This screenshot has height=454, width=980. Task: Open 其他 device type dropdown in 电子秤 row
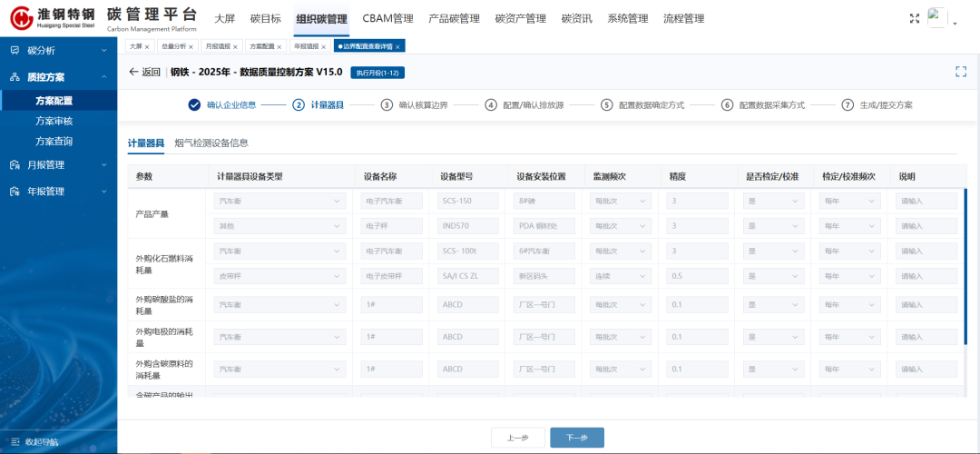[279, 226]
